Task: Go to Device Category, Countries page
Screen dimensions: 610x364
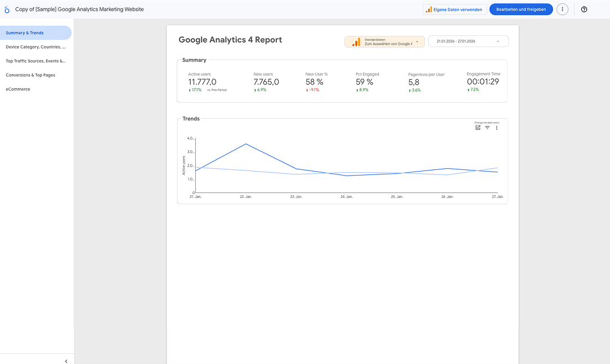Action: [35, 47]
